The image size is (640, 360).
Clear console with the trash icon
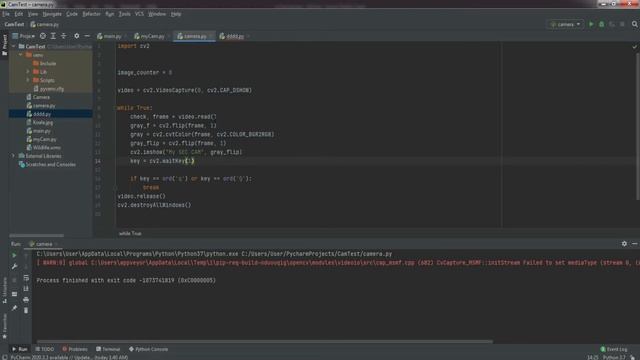(26, 311)
